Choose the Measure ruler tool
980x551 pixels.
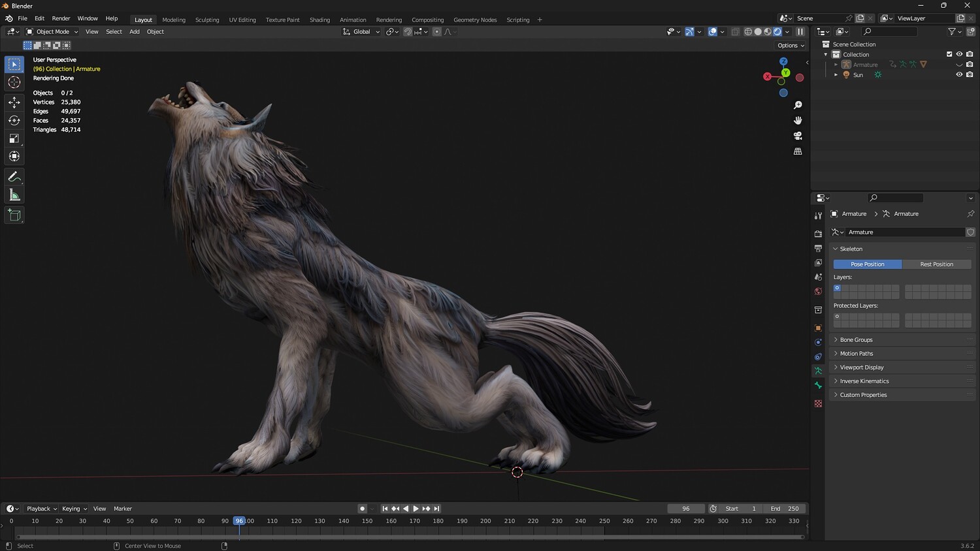pyautogui.click(x=14, y=195)
